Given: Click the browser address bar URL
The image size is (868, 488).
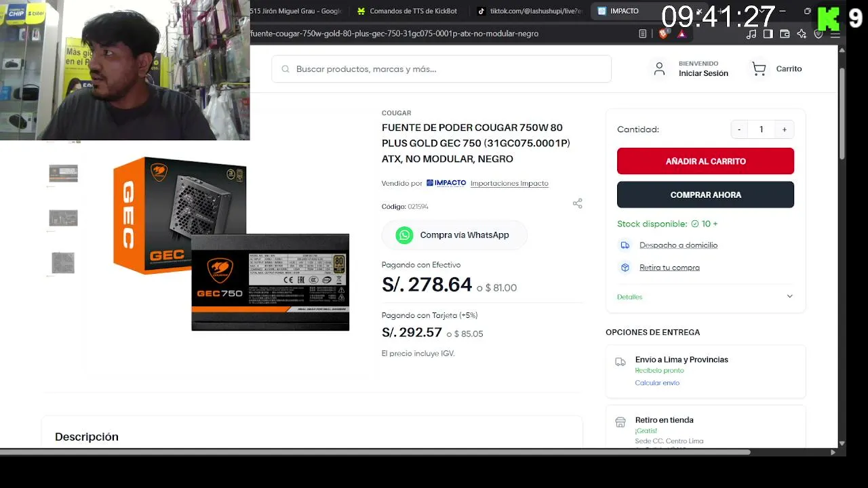Looking at the screenshot, I should point(395,33).
